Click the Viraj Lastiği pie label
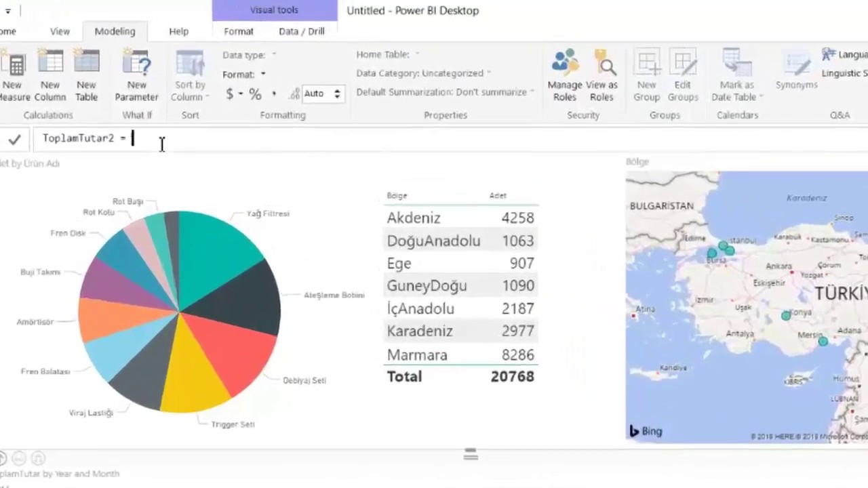The height and width of the screenshot is (488, 868). coord(91,413)
